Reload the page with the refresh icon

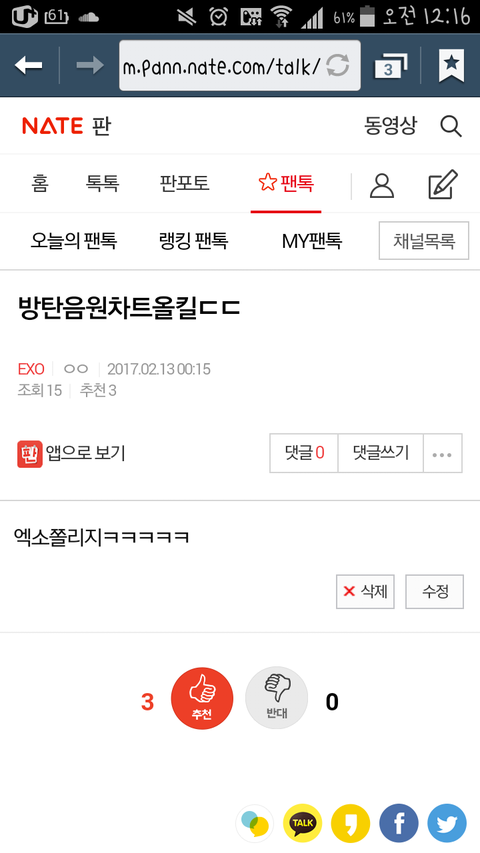337,66
